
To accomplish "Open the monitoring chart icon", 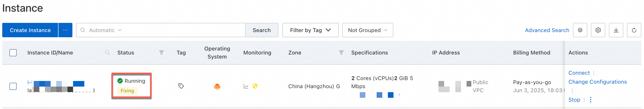I will point(246,86).
